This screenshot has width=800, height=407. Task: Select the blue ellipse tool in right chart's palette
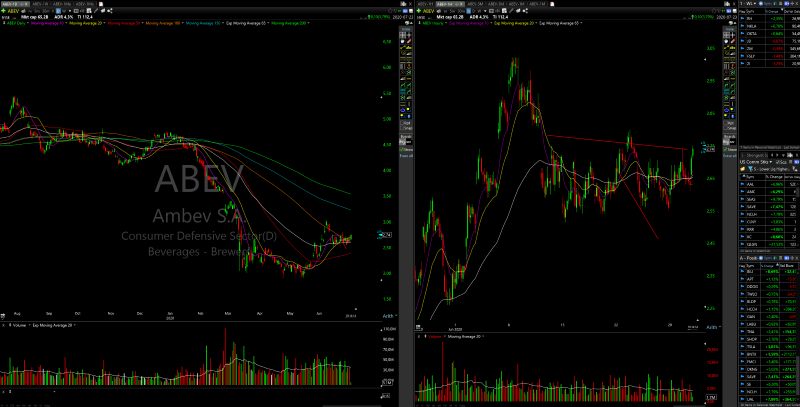726,110
